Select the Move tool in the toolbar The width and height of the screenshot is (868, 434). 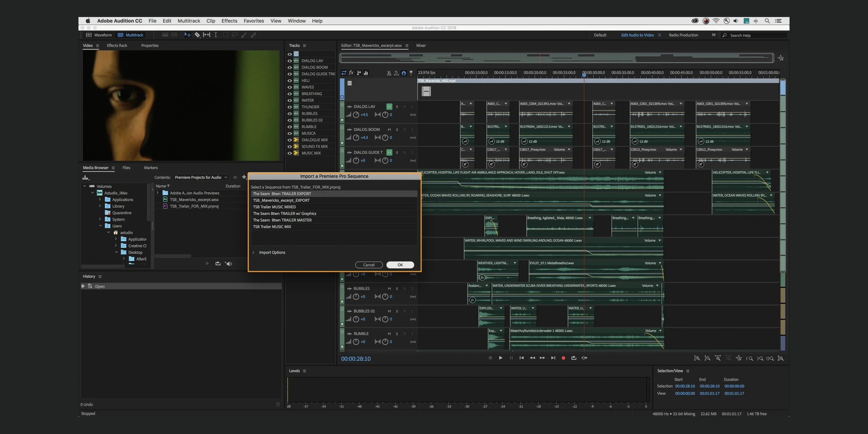(187, 35)
